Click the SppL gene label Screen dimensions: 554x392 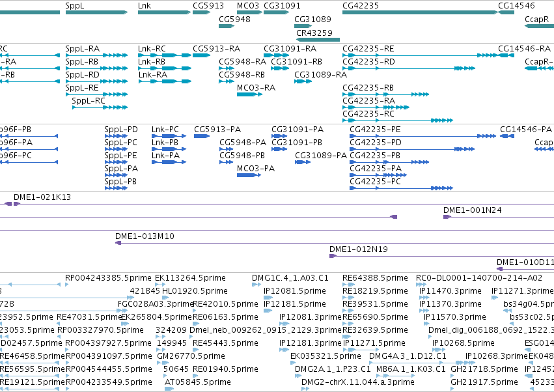point(75,6)
